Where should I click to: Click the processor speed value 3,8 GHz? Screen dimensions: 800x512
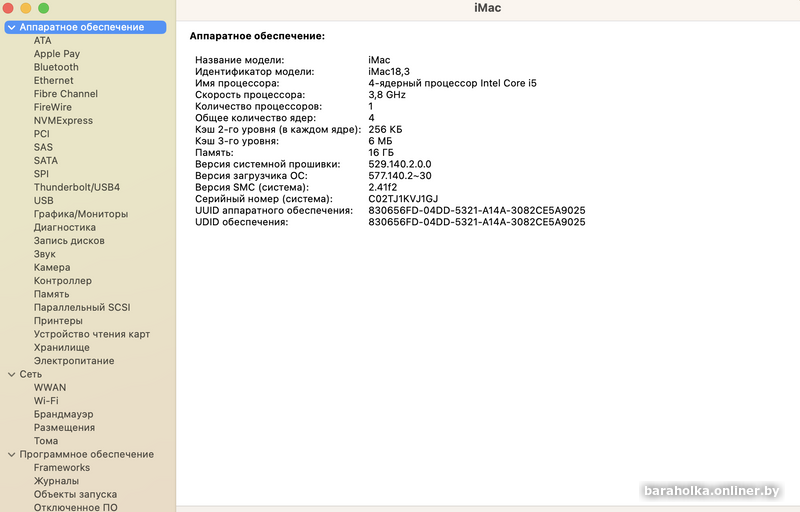pyautogui.click(x=387, y=95)
